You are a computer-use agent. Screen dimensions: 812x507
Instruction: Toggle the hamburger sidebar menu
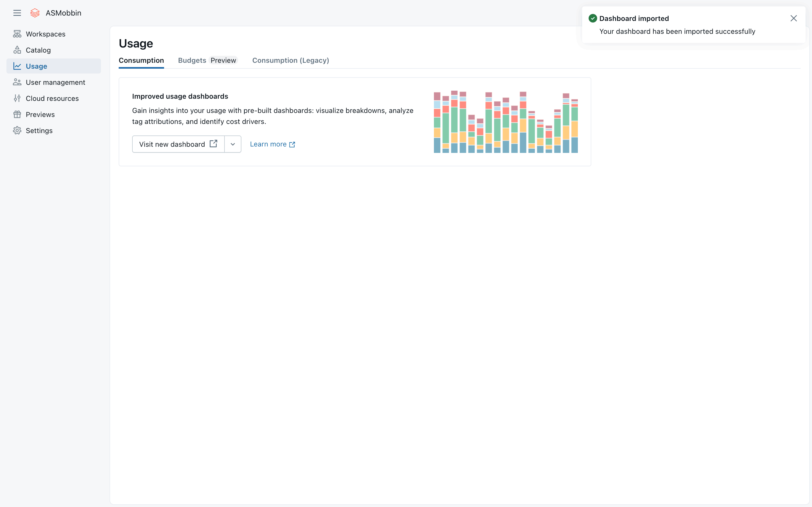[17, 13]
